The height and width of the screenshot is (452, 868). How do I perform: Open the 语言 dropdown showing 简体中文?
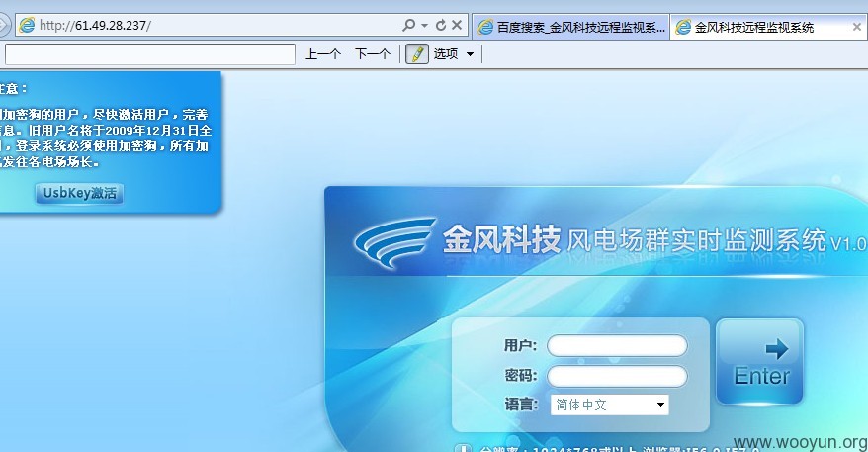pos(610,405)
